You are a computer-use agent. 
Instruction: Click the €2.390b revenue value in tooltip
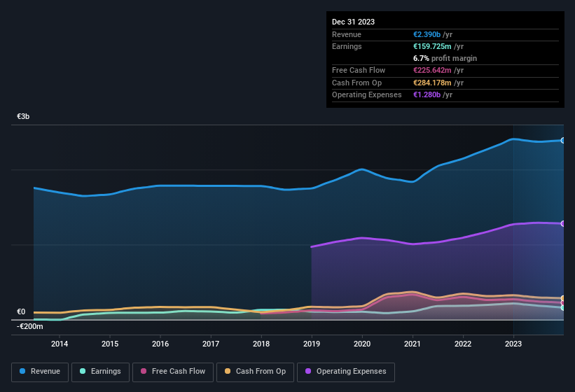(428, 34)
